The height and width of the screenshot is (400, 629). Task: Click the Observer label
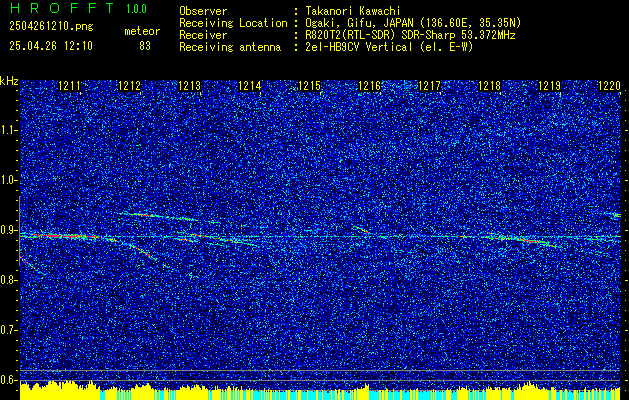pyautogui.click(x=203, y=11)
